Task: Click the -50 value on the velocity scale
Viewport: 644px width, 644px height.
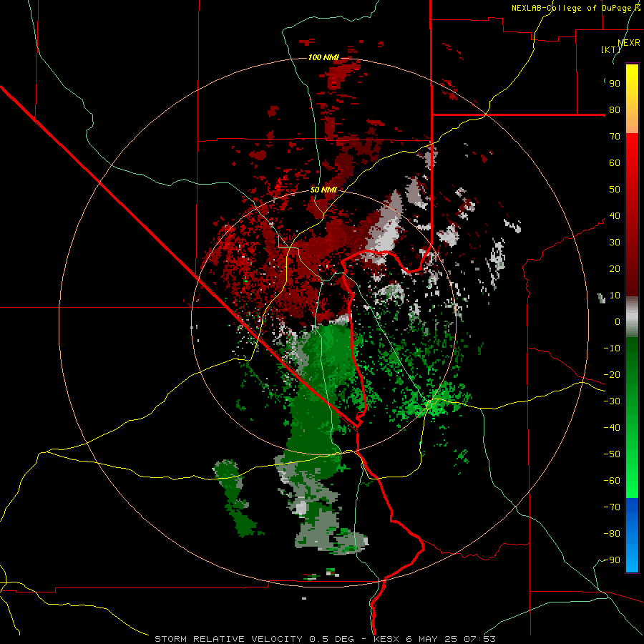Action: [x=612, y=454]
